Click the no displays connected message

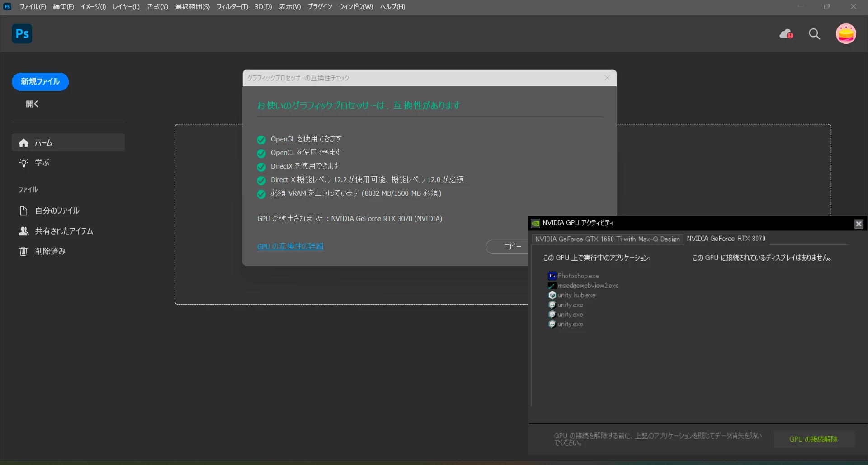click(762, 258)
